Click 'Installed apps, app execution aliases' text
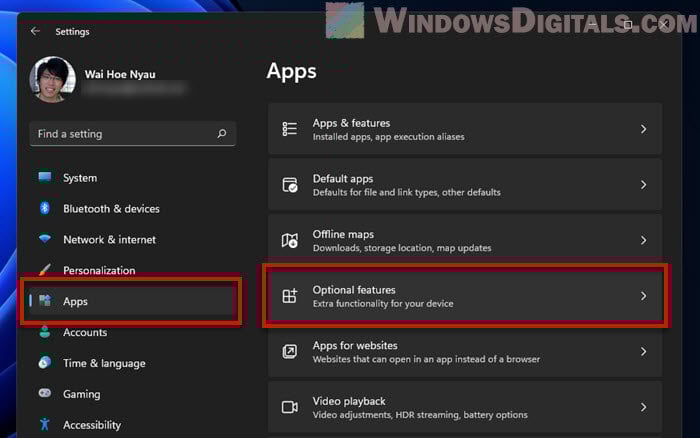The image size is (700, 438). (388, 137)
